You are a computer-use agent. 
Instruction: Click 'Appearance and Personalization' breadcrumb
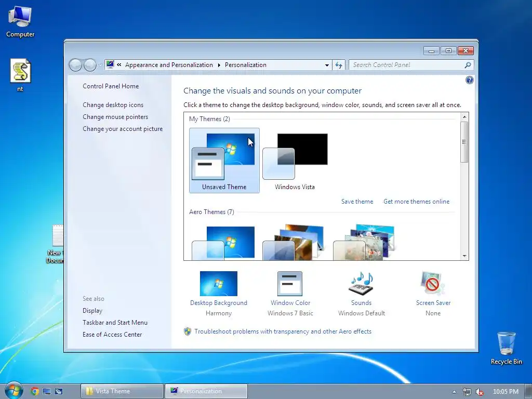169,65
